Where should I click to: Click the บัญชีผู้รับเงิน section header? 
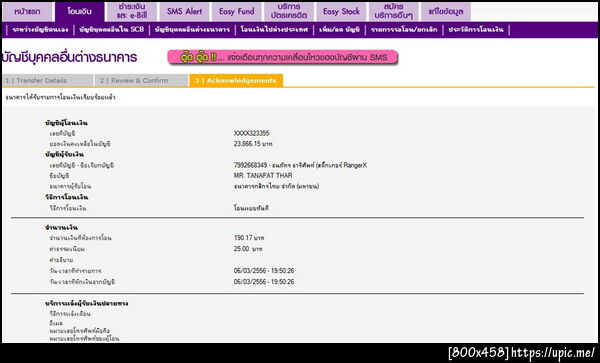point(64,155)
